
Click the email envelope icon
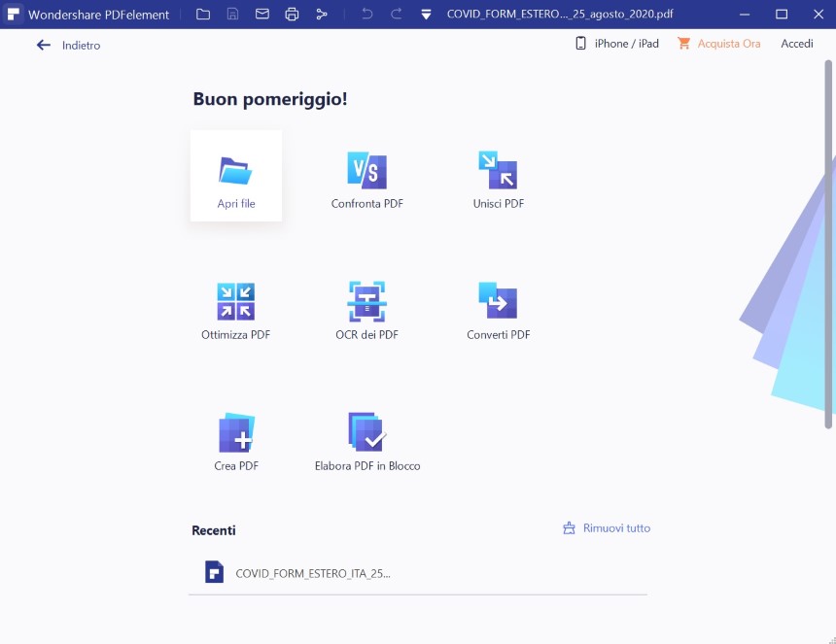pyautogui.click(x=261, y=15)
